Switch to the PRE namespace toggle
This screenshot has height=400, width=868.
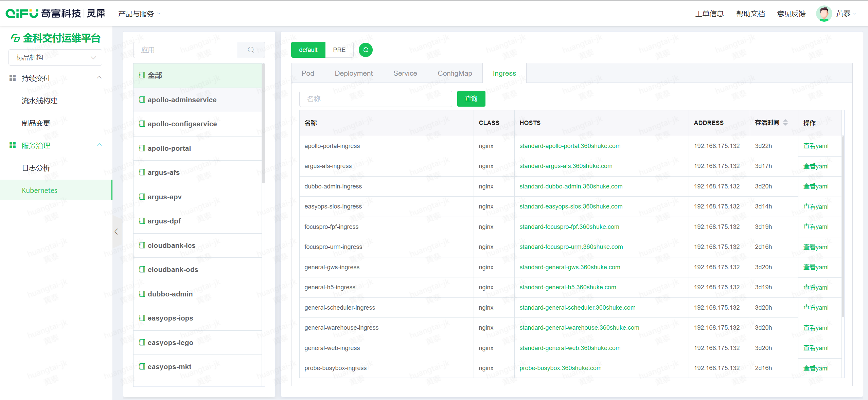339,50
